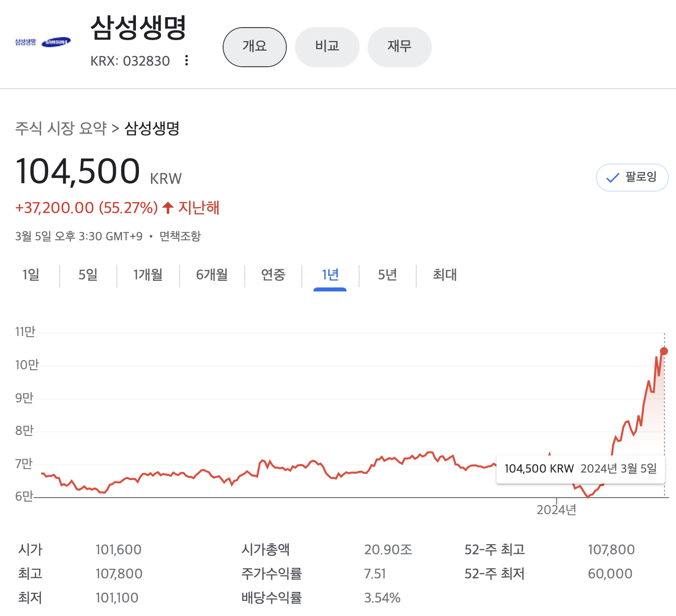676x616 pixels.
Task: Click the Samsung Life logo image
Action: point(43,42)
